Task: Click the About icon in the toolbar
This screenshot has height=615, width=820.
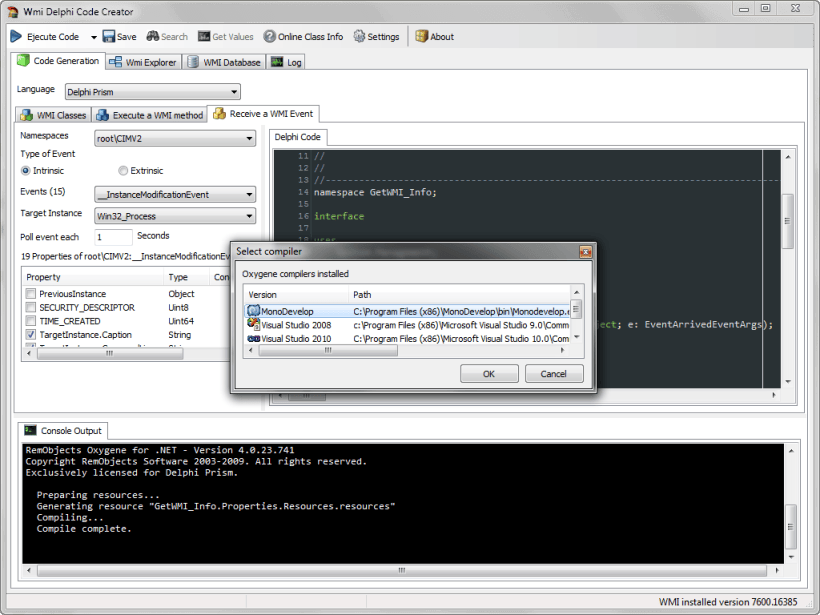Action: 422,36
